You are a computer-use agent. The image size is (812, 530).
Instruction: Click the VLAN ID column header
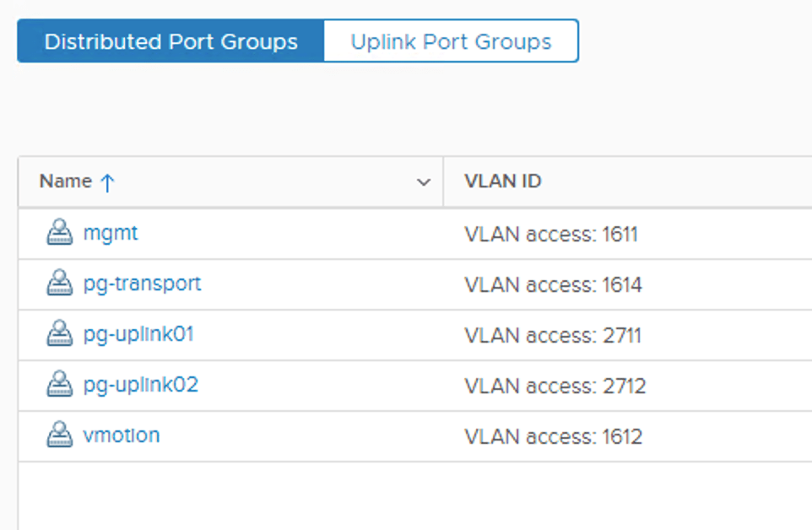(503, 181)
